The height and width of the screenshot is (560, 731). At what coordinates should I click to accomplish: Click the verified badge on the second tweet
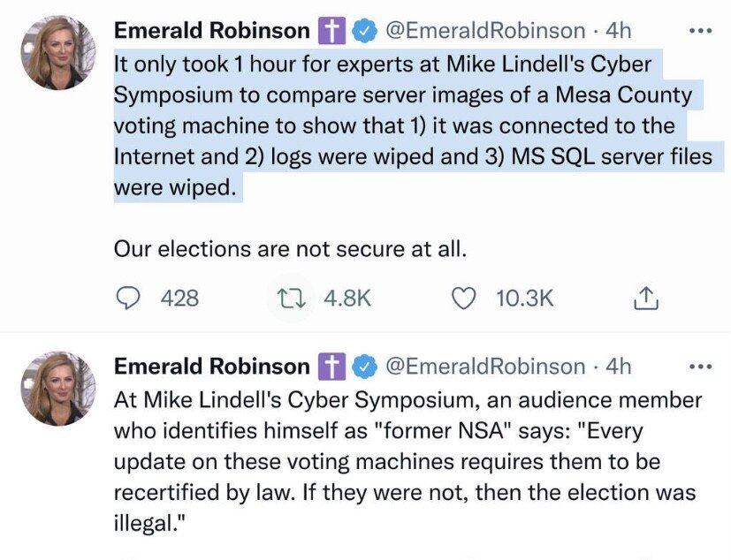click(x=362, y=366)
